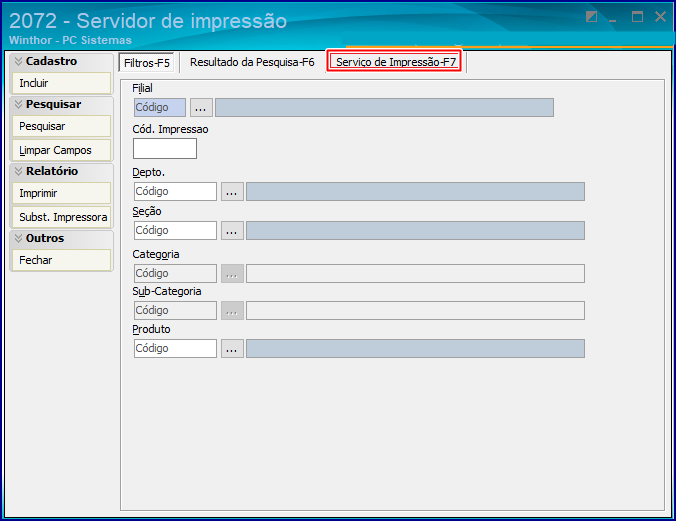
Task: Click the Sub-Categoria description field
Action: pyautogui.click(x=416, y=311)
